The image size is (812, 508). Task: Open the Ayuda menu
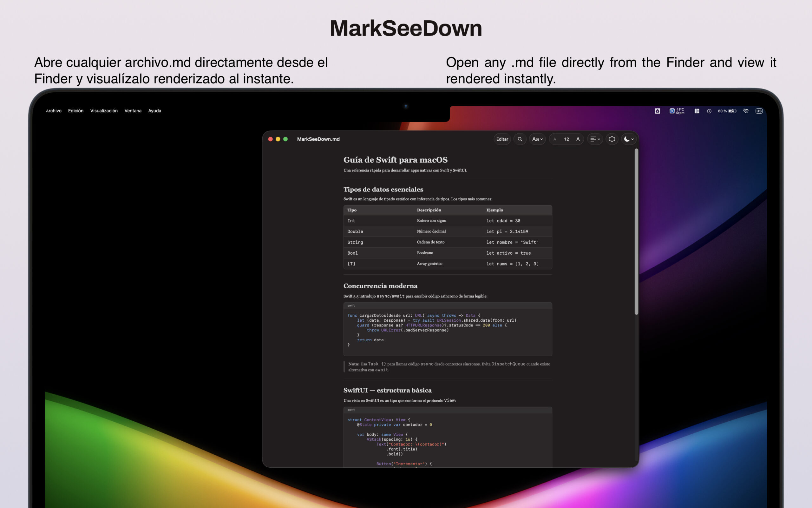coord(155,111)
